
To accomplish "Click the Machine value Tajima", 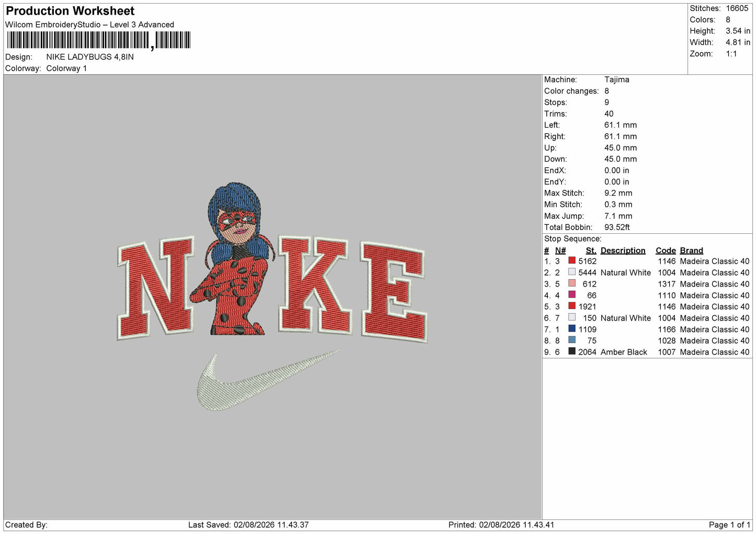I will click(x=617, y=79).
